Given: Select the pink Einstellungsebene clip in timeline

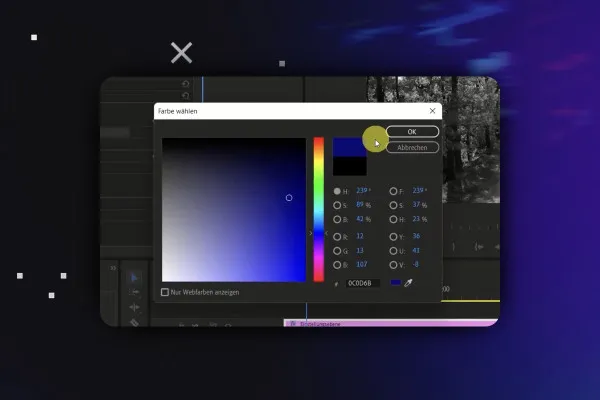Looking at the screenshot, I should 391,323.
